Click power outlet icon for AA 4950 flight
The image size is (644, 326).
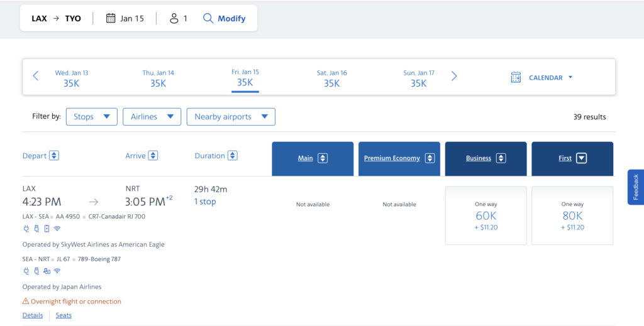tap(26, 229)
